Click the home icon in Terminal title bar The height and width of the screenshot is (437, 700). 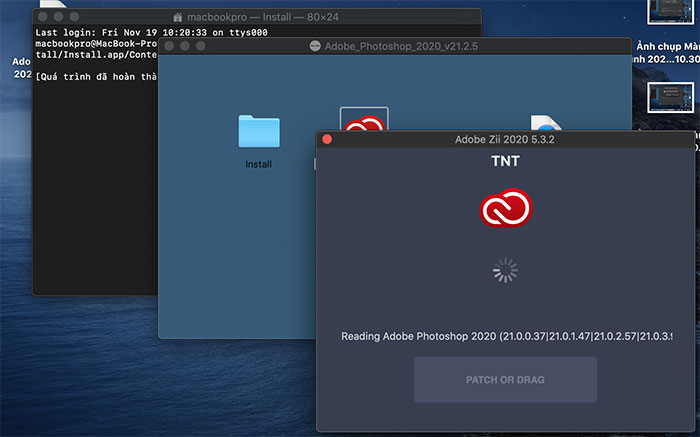(178, 17)
